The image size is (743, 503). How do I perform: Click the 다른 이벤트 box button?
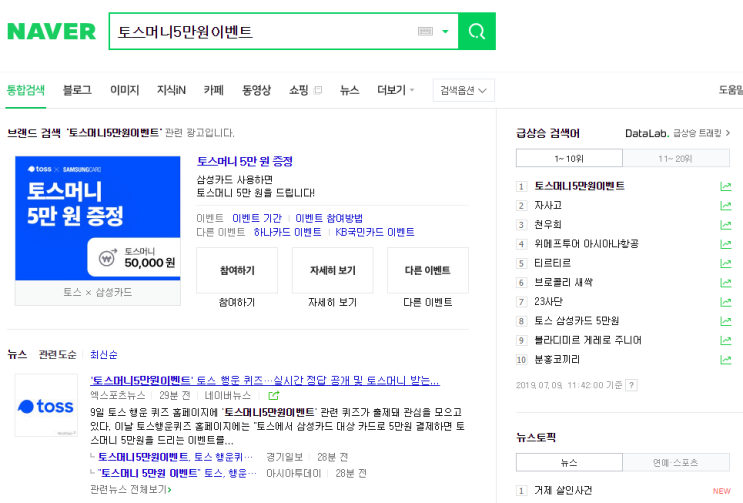[427, 270]
